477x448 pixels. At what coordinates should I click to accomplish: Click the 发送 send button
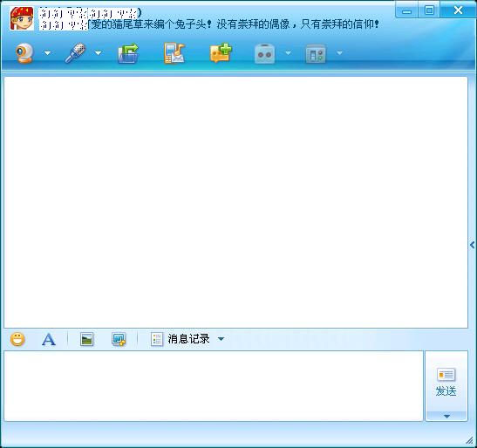tap(446, 382)
